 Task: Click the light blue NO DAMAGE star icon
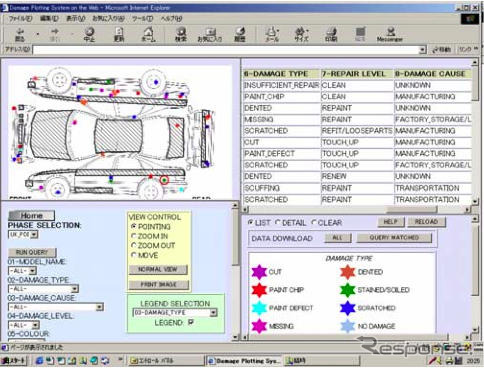click(348, 326)
